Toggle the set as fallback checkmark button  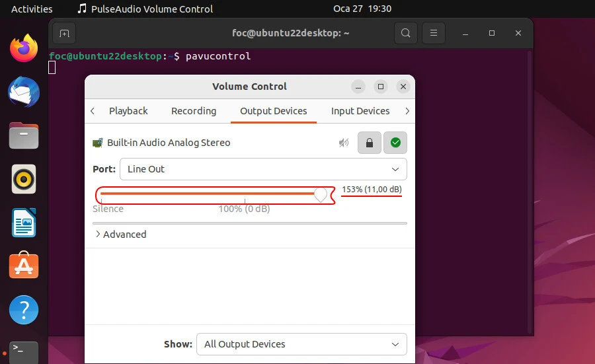coord(395,143)
